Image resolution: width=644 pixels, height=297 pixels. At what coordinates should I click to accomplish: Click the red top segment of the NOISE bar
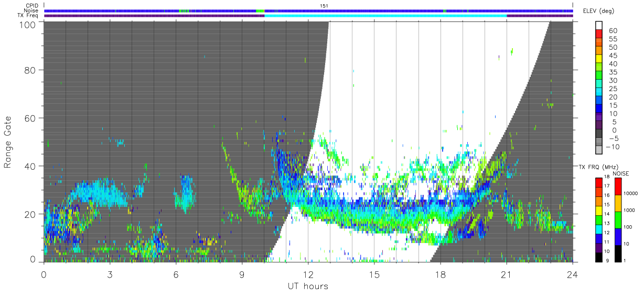[x=618, y=186]
